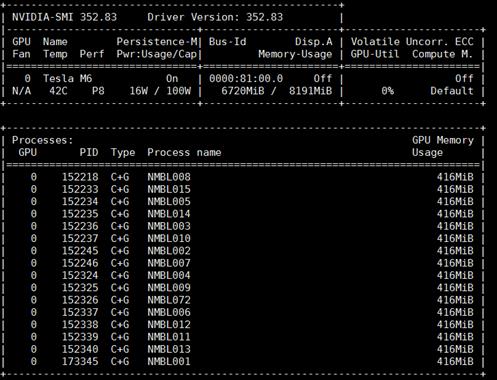Click process name NMBL009
This screenshot has height=380, width=497.
pos(169,288)
